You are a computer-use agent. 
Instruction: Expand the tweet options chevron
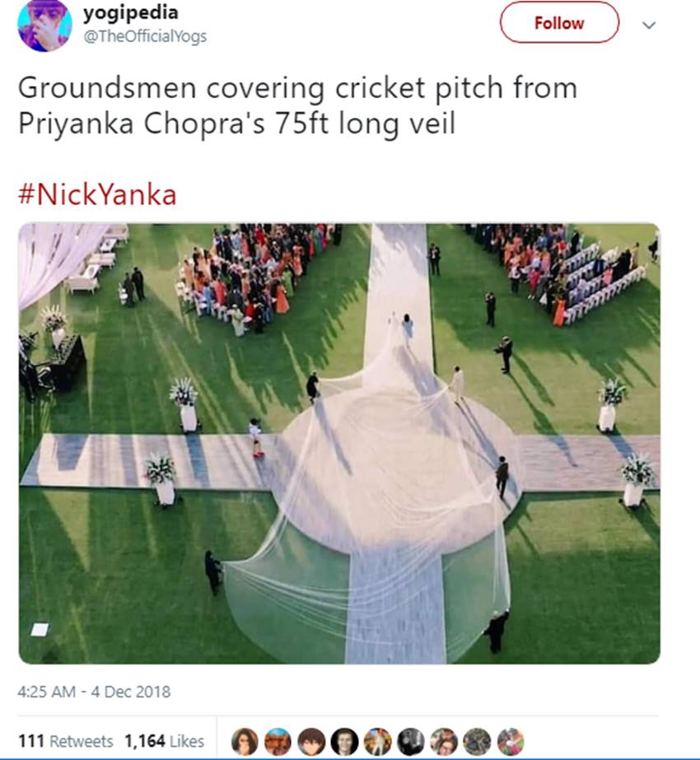point(649,26)
